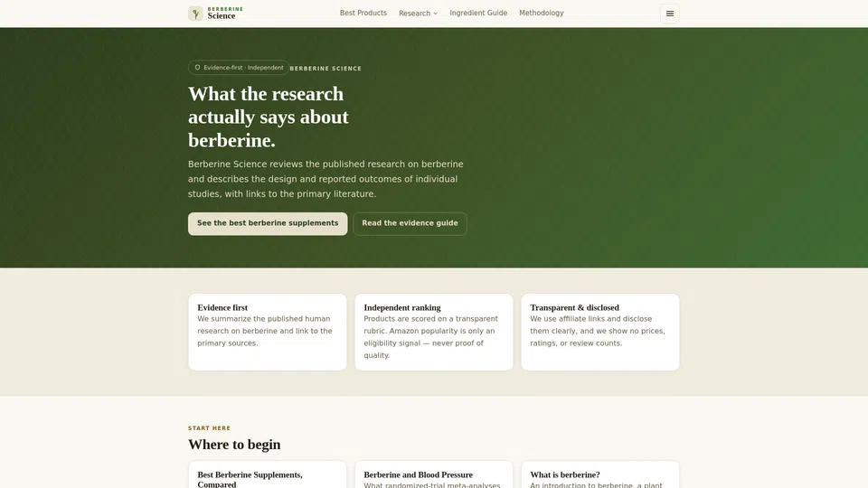The height and width of the screenshot is (488, 868).
Task: Click the Where to begin heading
Action: point(234,445)
